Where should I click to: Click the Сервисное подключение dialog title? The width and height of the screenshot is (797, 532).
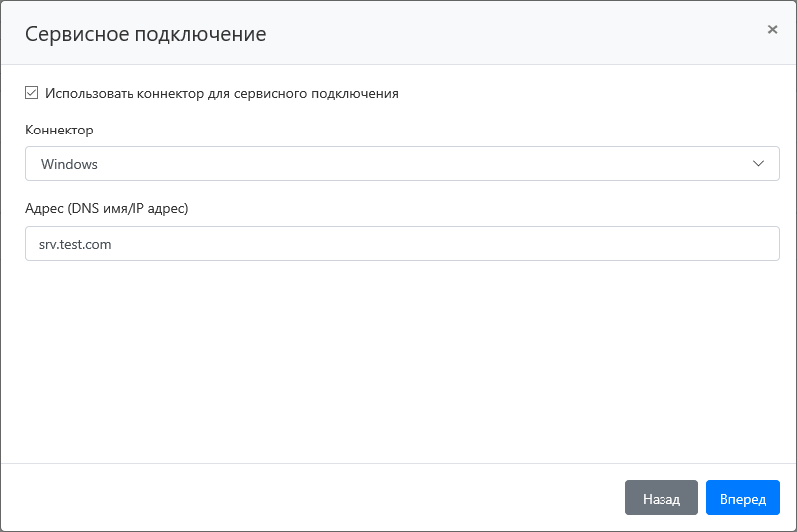145,34
